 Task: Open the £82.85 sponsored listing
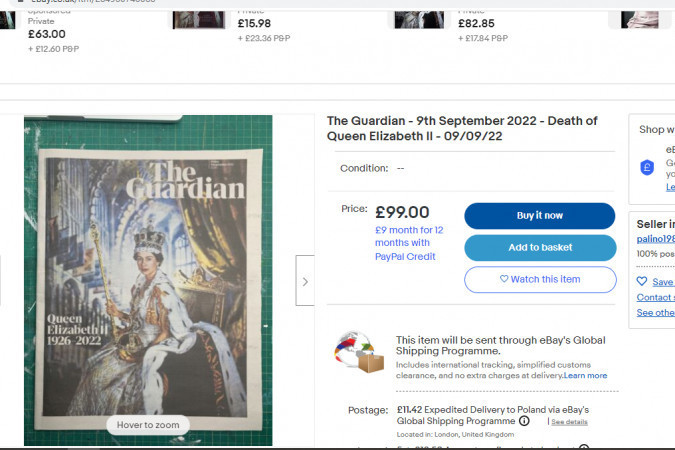(476, 24)
